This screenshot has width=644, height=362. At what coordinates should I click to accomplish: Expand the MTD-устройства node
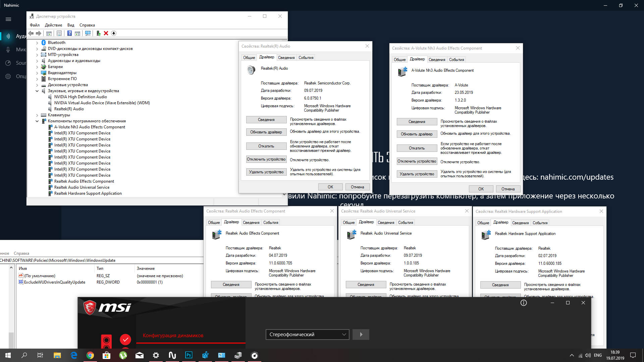[x=37, y=55]
